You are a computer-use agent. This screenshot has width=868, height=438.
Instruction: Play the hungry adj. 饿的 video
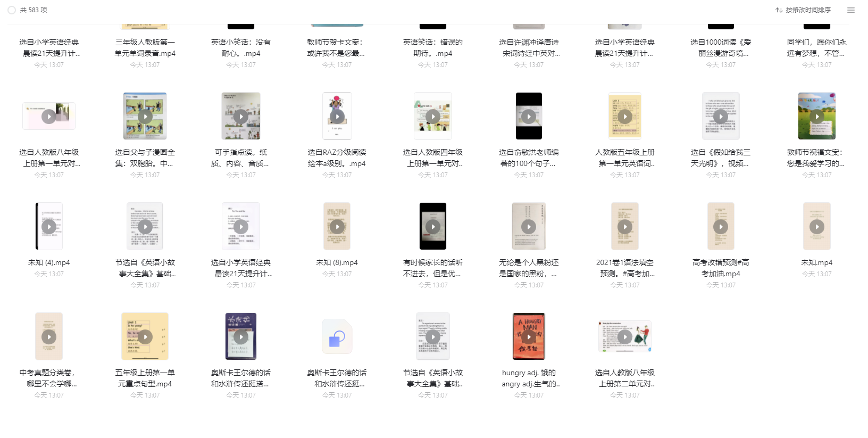coord(529,336)
